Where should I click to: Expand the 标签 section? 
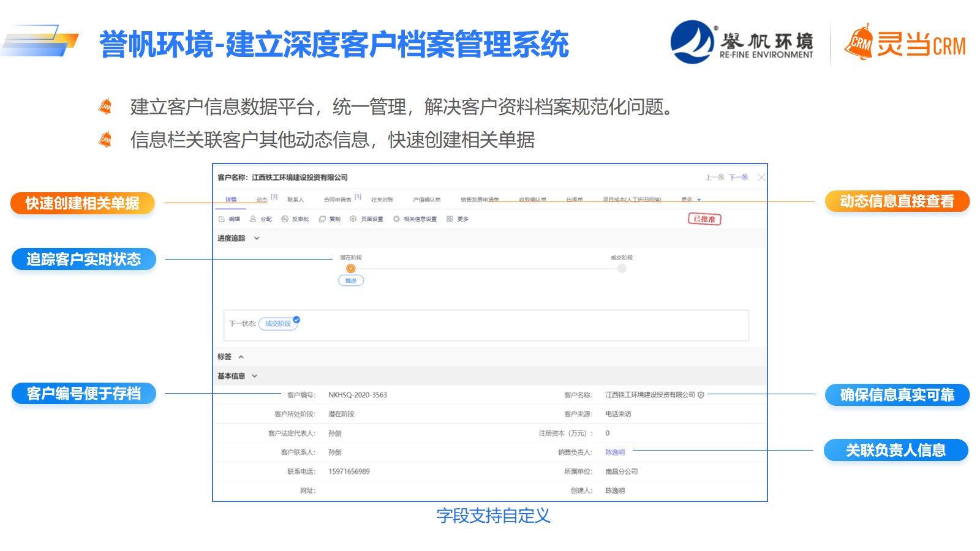(241, 357)
